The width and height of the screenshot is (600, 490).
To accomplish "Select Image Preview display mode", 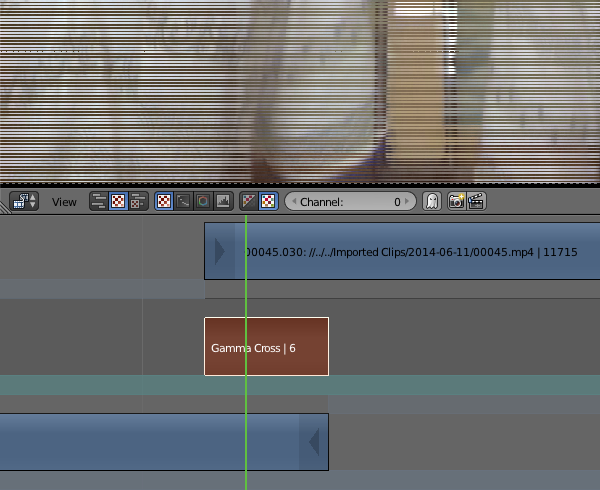I will 164,201.
